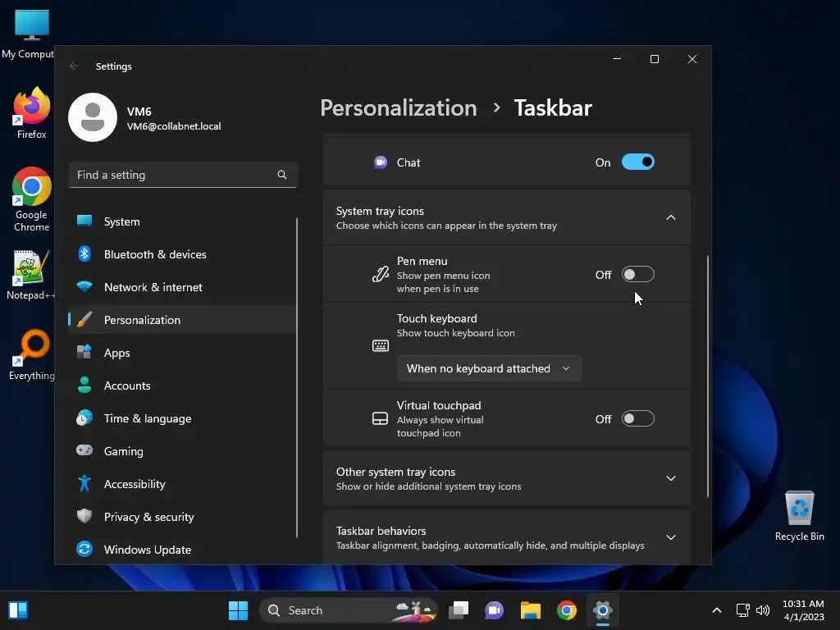840x630 pixels.
Task: Click the Bluetooth icon in sidebar
Action: [84, 253]
